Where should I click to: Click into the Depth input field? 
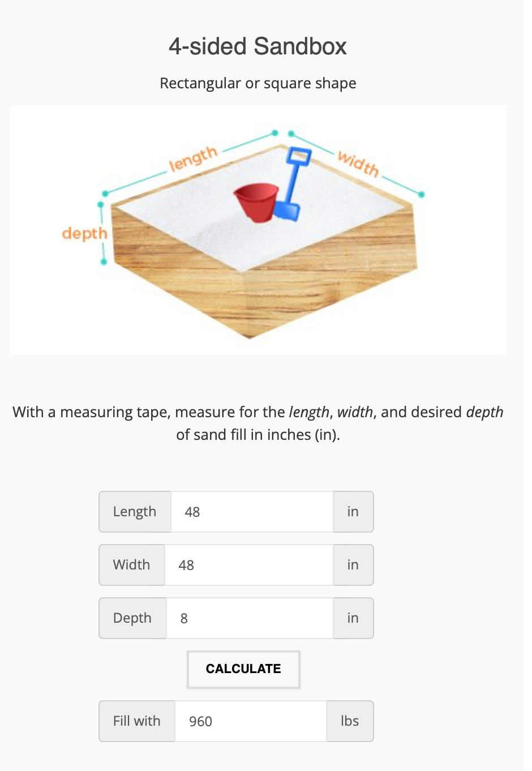click(x=250, y=618)
